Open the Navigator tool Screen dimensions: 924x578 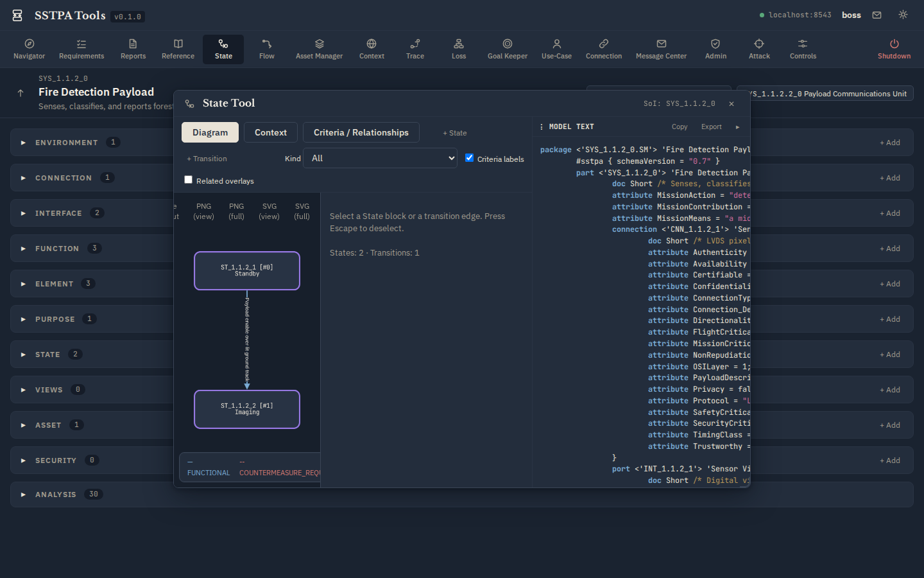pos(30,49)
